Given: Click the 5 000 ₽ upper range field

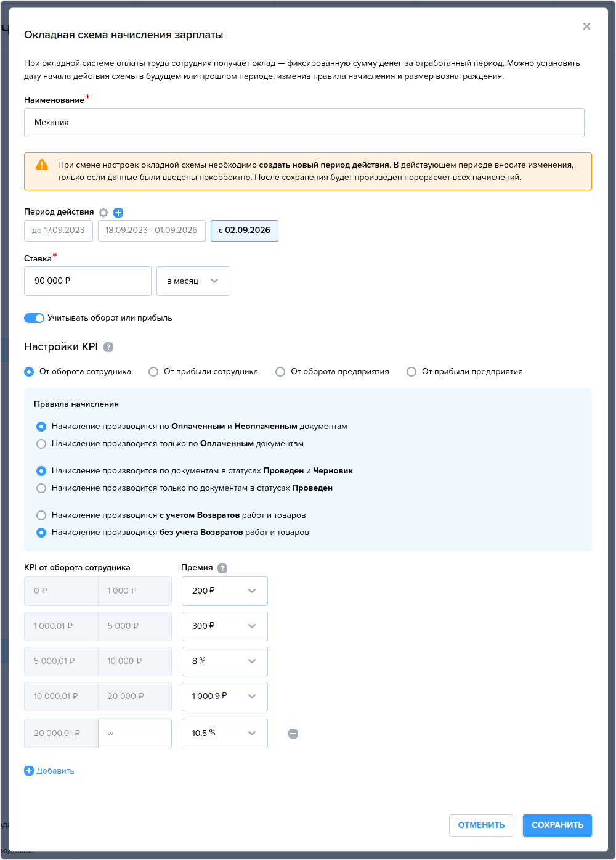Looking at the screenshot, I should tap(135, 626).
